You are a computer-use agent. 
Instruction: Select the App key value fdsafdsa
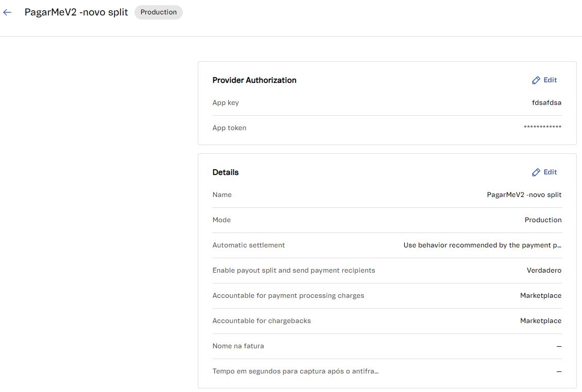tap(546, 103)
